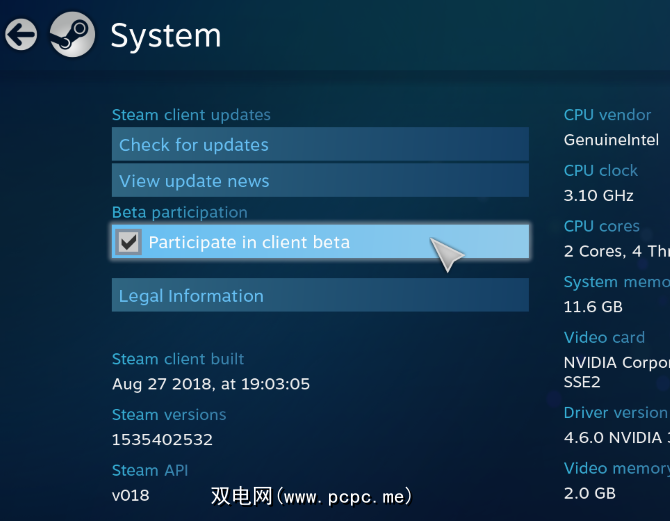Click the Beta participation section label
The height and width of the screenshot is (521, 670).
[179, 212]
